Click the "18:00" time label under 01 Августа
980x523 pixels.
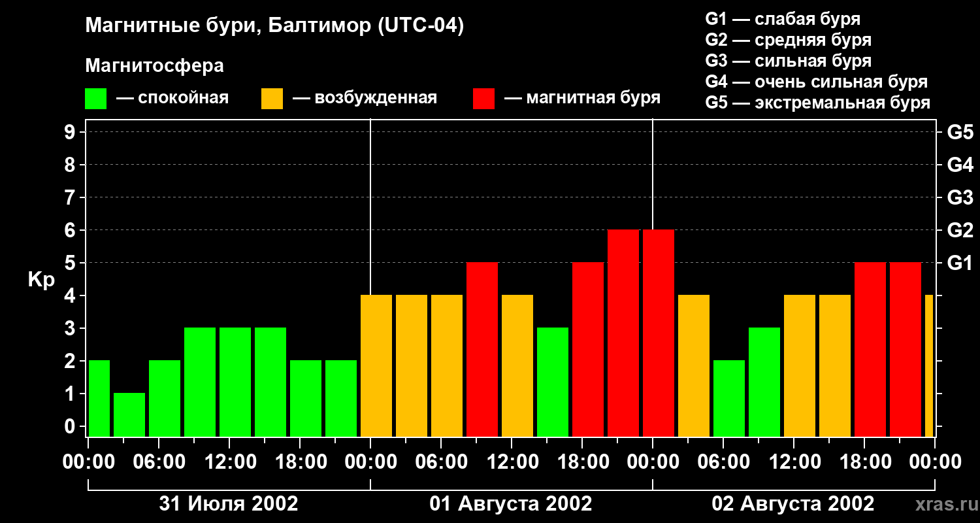click(582, 462)
